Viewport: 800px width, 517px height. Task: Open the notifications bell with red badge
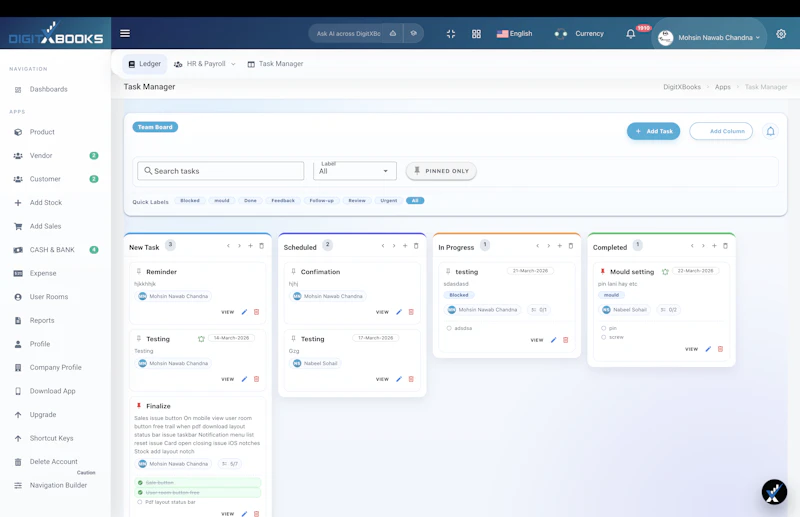coord(631,34)
